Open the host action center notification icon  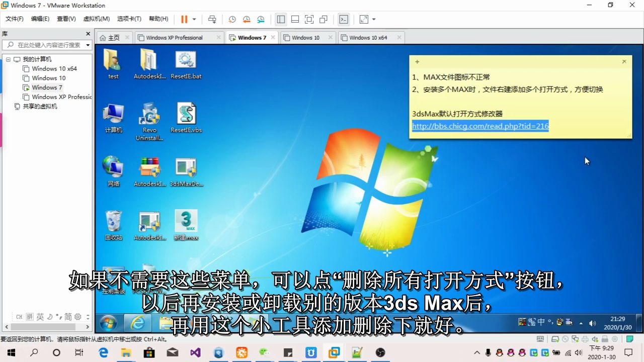(x=628, y=353)
